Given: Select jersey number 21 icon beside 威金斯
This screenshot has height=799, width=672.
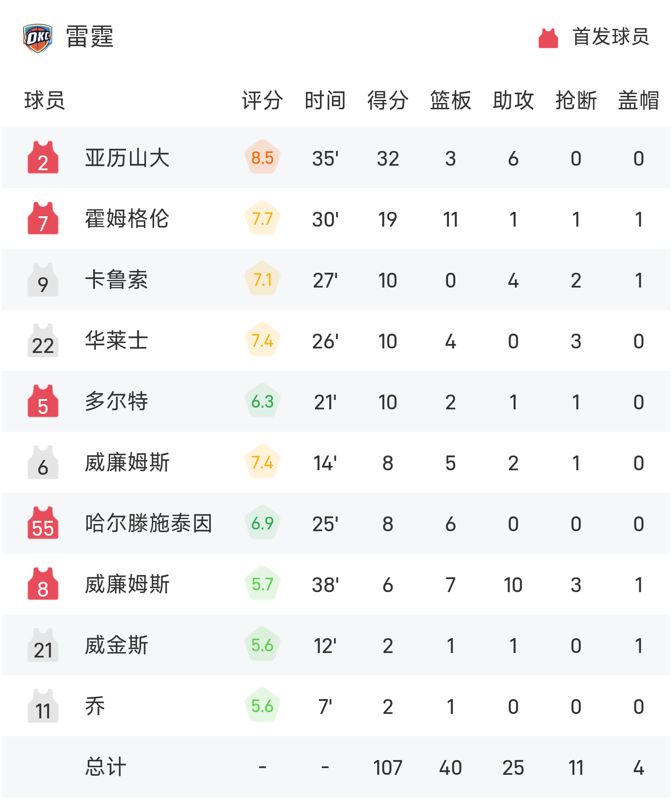Looking at the screenshot, I should pos(43,645).
